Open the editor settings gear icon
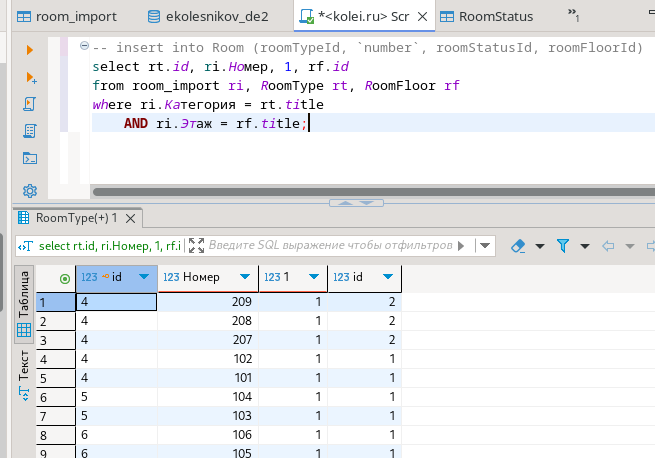Screen dimensions: 655x458 coord(30,190)
